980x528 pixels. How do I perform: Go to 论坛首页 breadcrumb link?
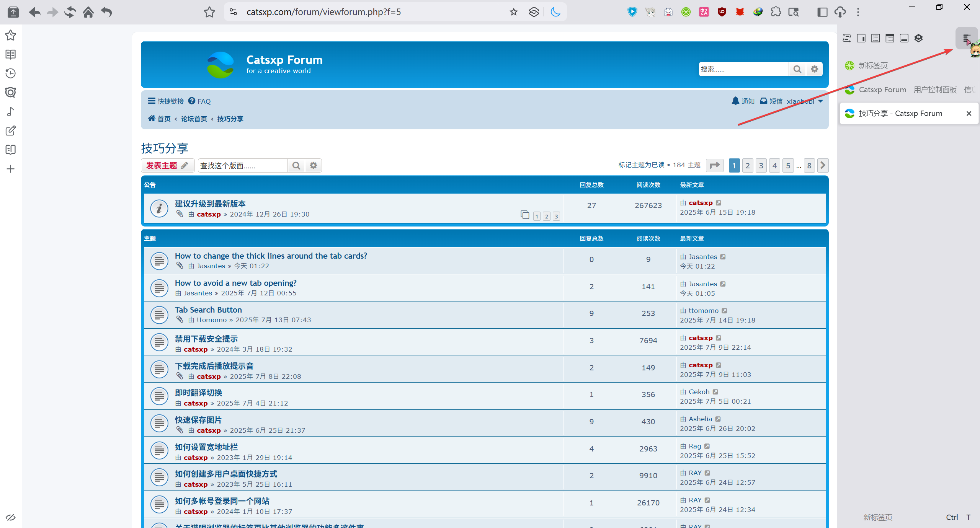[x=194, y=119]
